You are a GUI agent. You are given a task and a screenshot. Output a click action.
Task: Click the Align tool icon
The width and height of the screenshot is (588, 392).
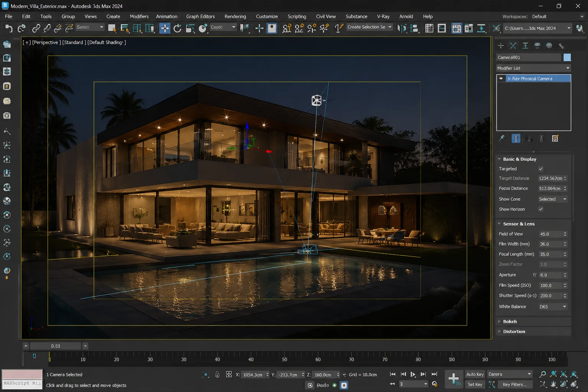click(x=414, y=28)
